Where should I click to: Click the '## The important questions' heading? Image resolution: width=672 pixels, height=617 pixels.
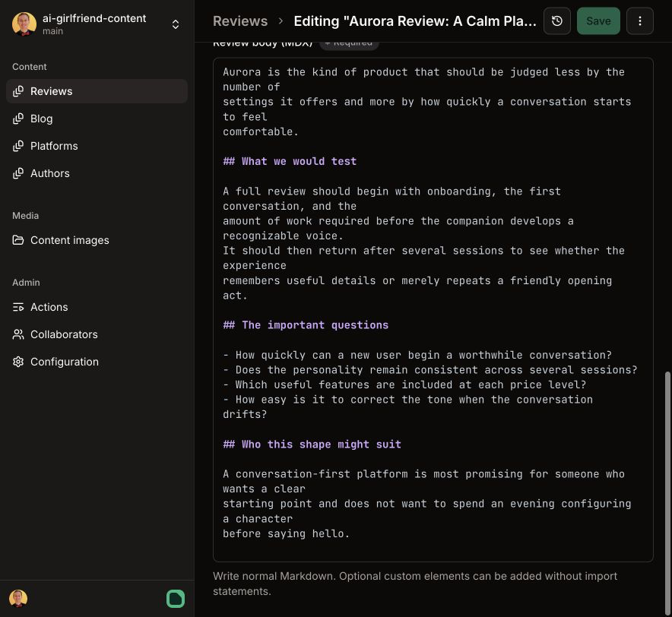[x=306, y=325]
